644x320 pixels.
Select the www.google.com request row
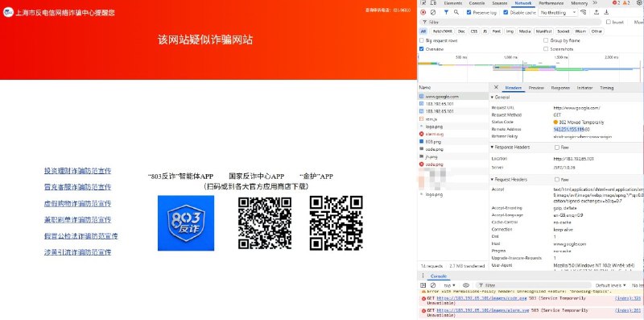pyautogui.click(x=453, y=96)
